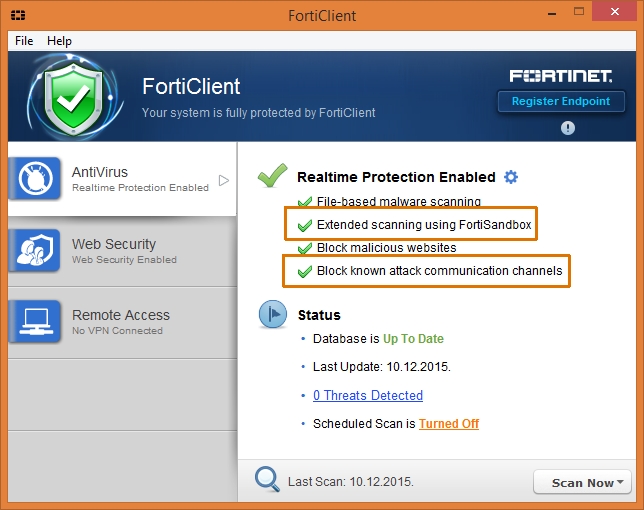Toggle Block malicious websites checkmark
Screen dimensions: 644x510
pos(305,248)
